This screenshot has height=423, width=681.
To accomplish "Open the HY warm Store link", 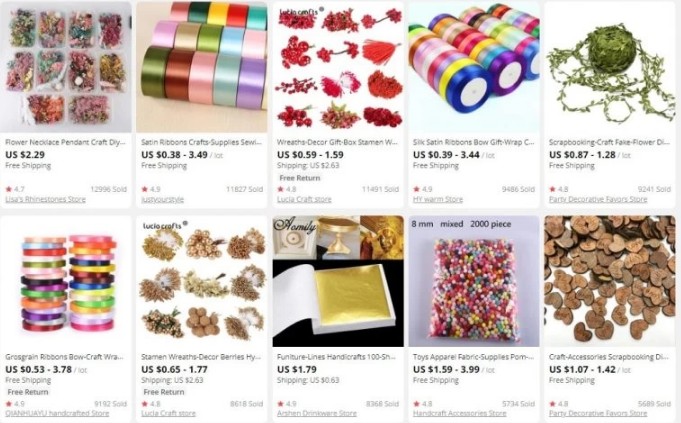I will coord(438,199).
